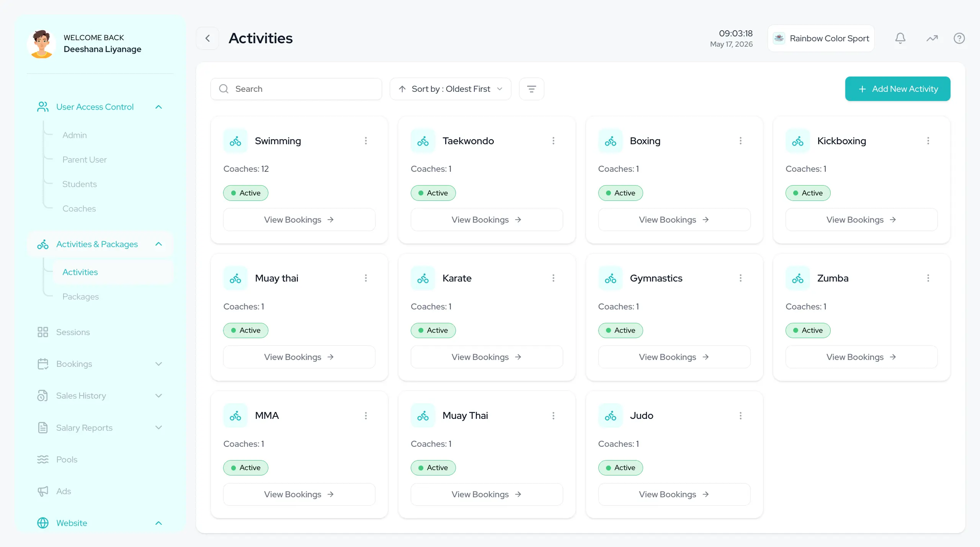980x547 pixels.
Task: Expand the Bookings menu chevron
Action: (x=158, y=364)
